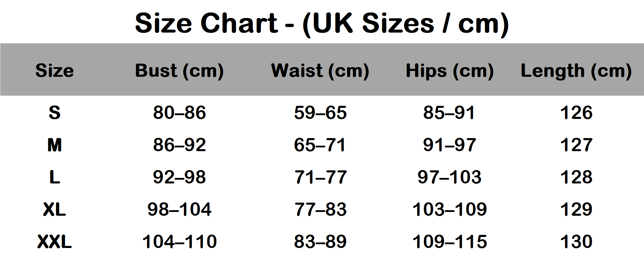The width and height of the screenshot is (644, 257).
Task: Select the Length (cm) column header
Action: point(576,71)
